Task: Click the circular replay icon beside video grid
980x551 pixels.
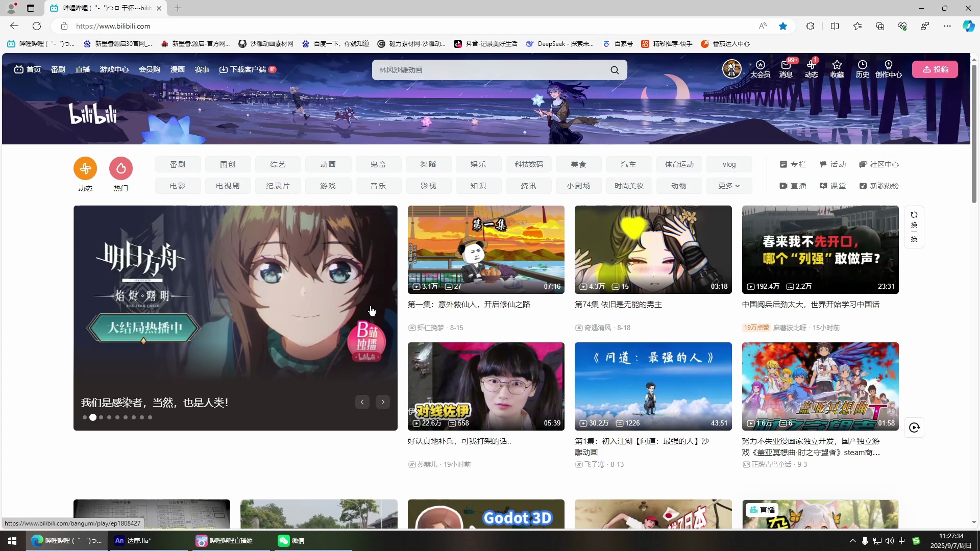Action: (914, 428)
